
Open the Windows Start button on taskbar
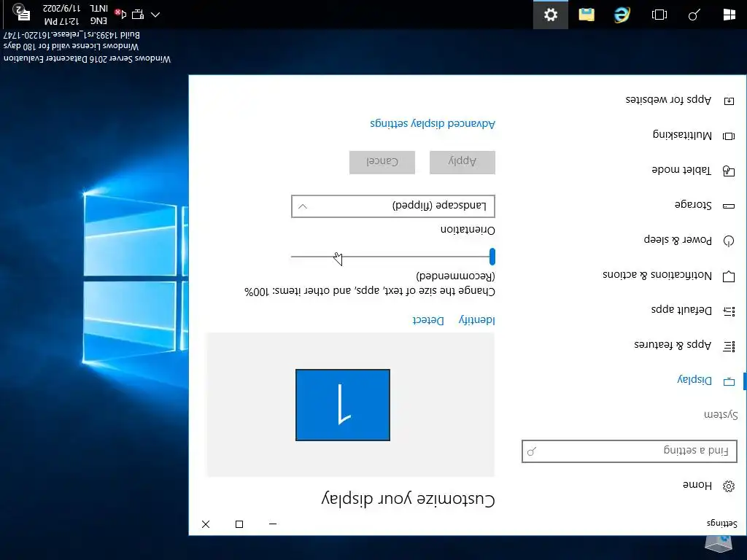pos(729,15)
